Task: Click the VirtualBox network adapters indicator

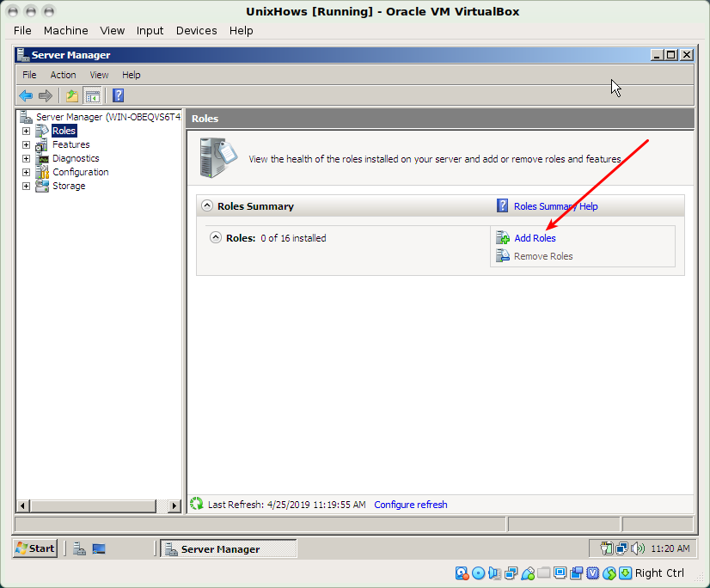Action: pos(511,573)
